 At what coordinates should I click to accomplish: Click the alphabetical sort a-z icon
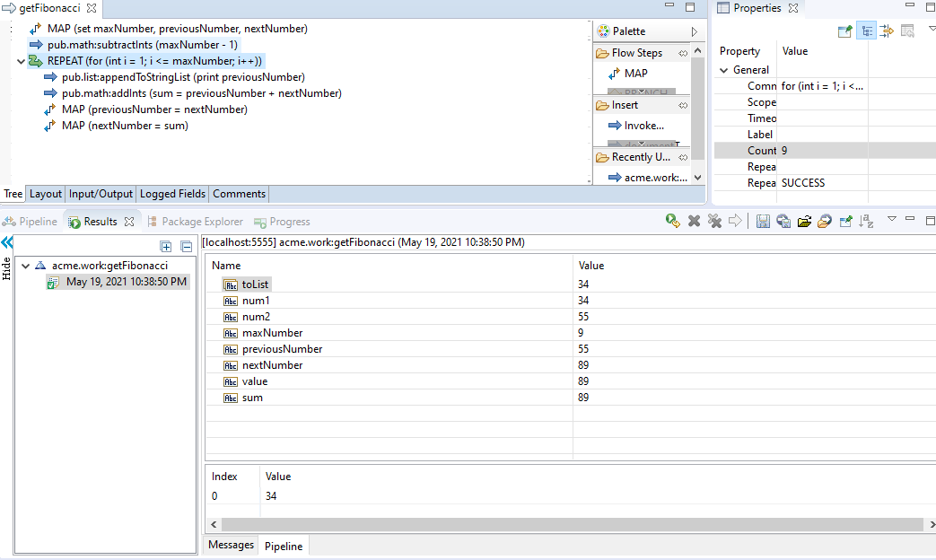[866, 222]
